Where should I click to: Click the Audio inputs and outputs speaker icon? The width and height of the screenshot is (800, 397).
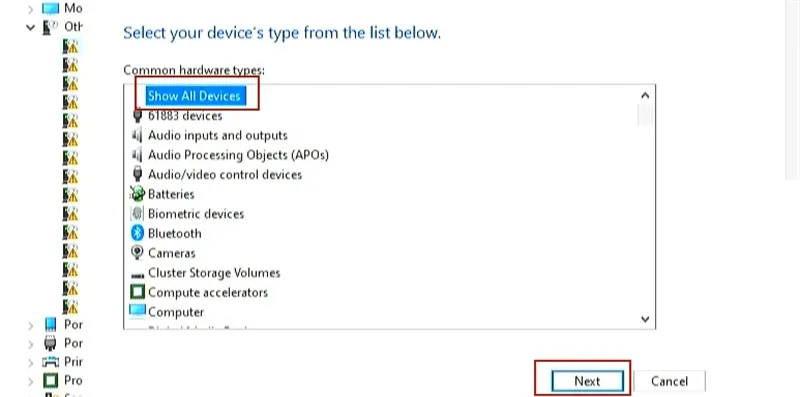click(137, 135)
